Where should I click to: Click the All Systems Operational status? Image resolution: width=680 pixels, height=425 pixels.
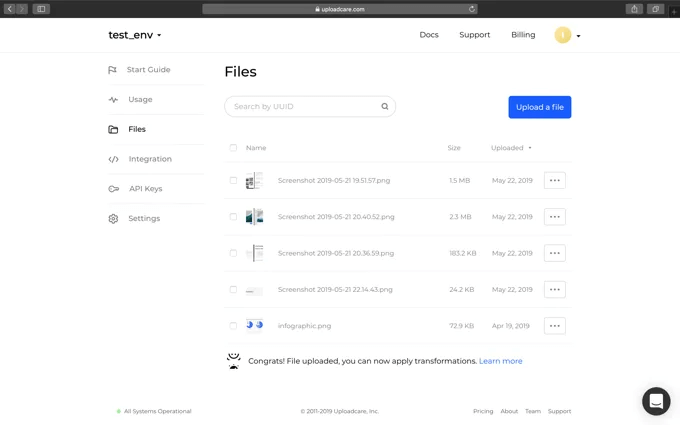coord(154,411)
